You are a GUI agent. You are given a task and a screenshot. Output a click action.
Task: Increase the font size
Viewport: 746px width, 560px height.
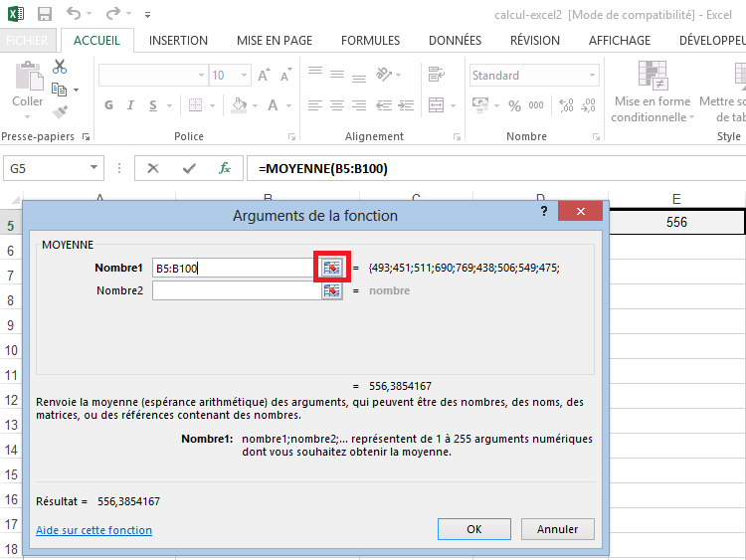click(264, 76)
